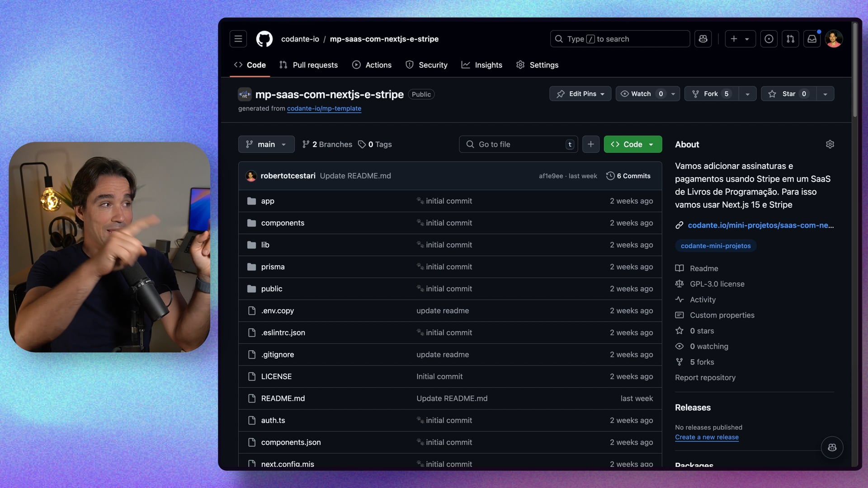Star this repository

788,94
